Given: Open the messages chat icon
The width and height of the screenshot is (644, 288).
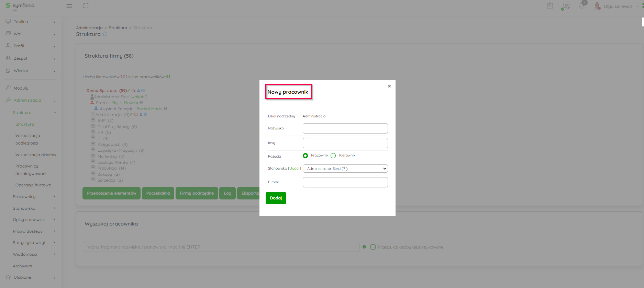Looking at the screenshot, I should (566, 6).
